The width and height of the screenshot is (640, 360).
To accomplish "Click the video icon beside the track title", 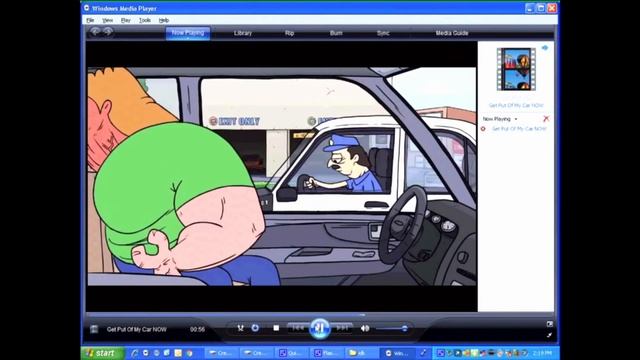I will 94,329.
